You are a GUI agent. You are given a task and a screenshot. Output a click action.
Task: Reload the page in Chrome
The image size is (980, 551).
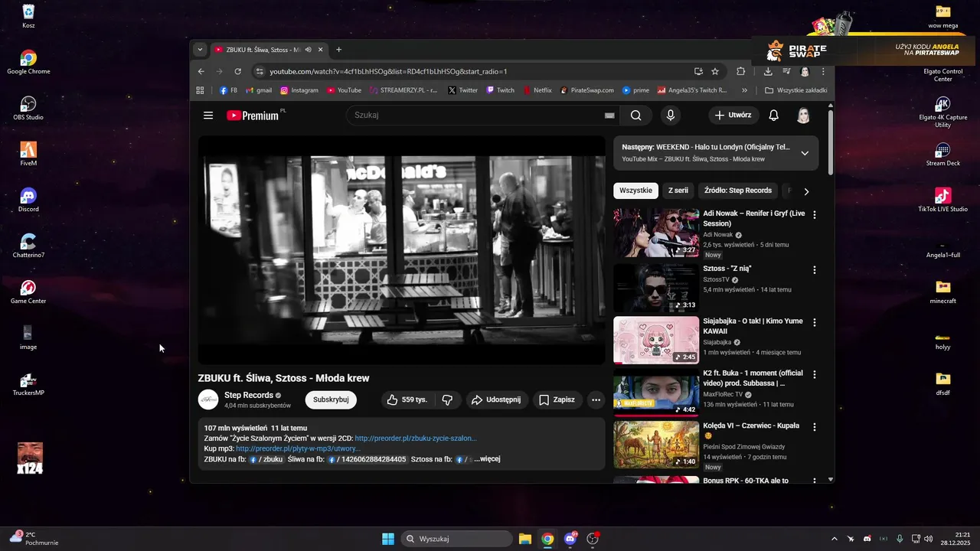238,71
